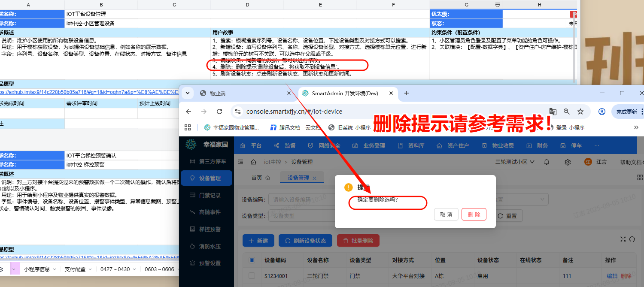644x287 pixels.
Task: Close the 设备管理 page tab
Action: 314,178
